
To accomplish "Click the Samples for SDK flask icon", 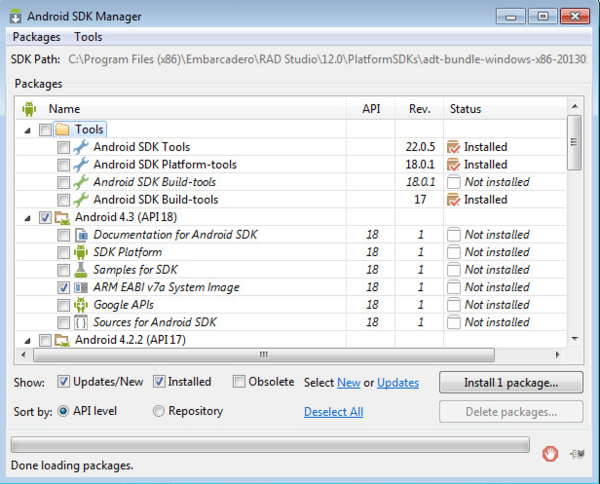I will pos(81,270).
